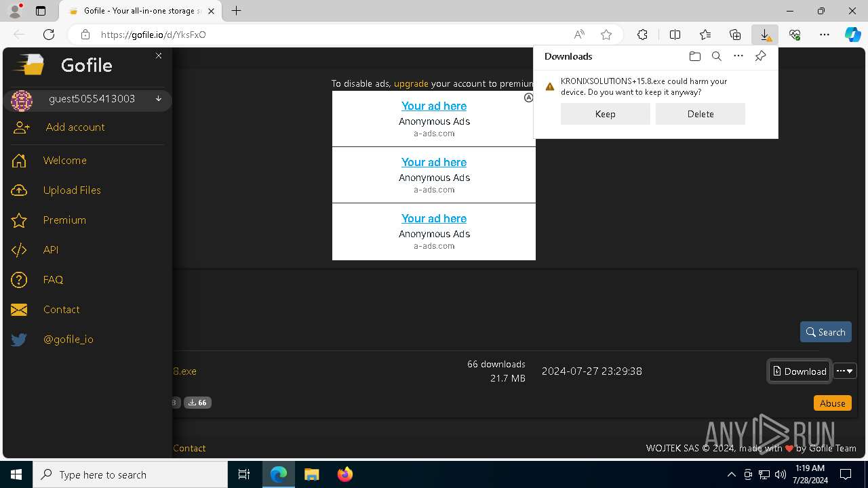
Task: Click the Upload Files cloud icon
Action: coord(19,190)
